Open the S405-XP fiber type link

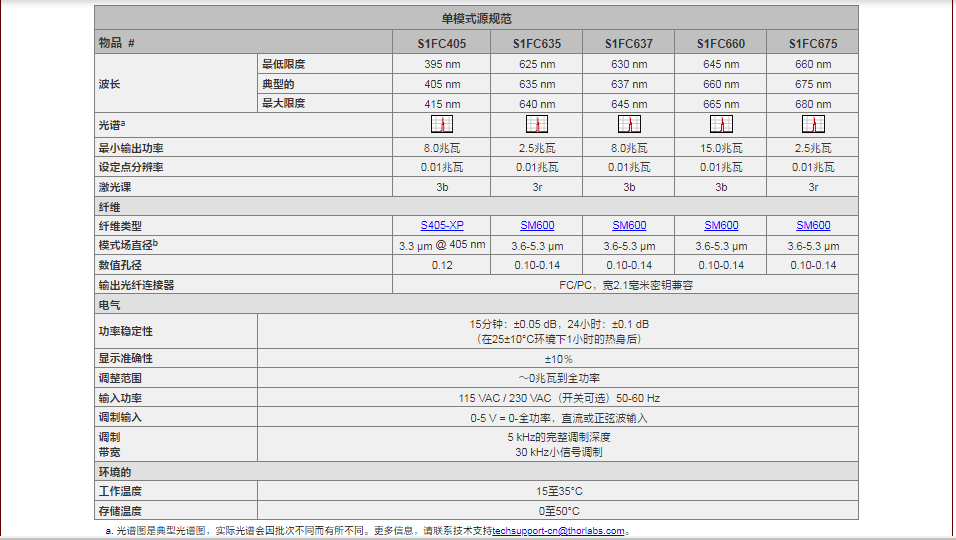(442, 226)
